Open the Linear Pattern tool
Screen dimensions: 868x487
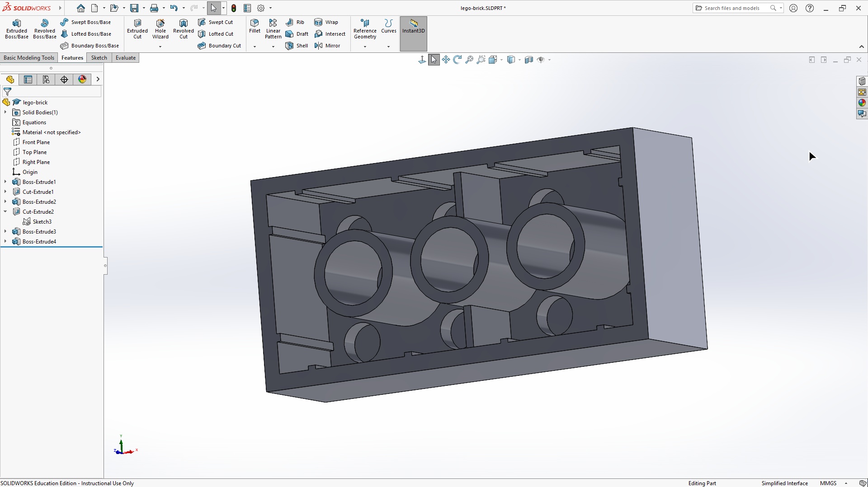(x=273, y=29)
